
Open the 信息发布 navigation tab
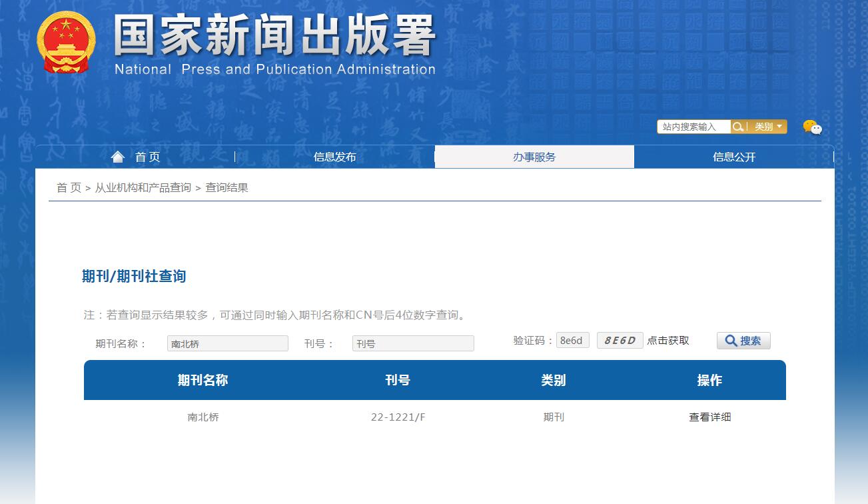334,157
